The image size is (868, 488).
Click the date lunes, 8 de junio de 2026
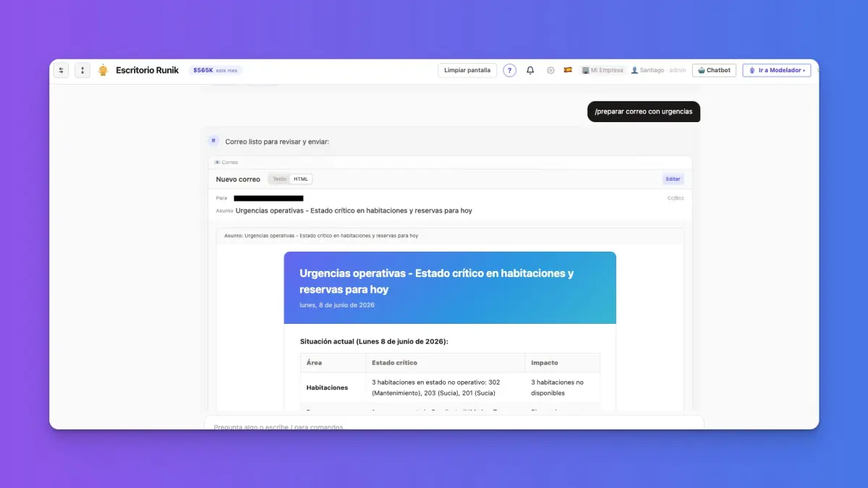pos(337,305)
